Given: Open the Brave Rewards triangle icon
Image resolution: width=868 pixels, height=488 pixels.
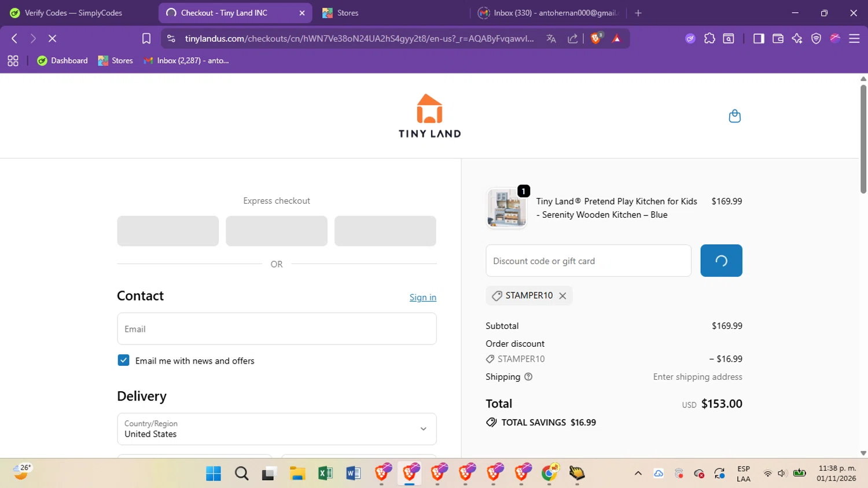Looking at the screenshot, I should [616, 38].
